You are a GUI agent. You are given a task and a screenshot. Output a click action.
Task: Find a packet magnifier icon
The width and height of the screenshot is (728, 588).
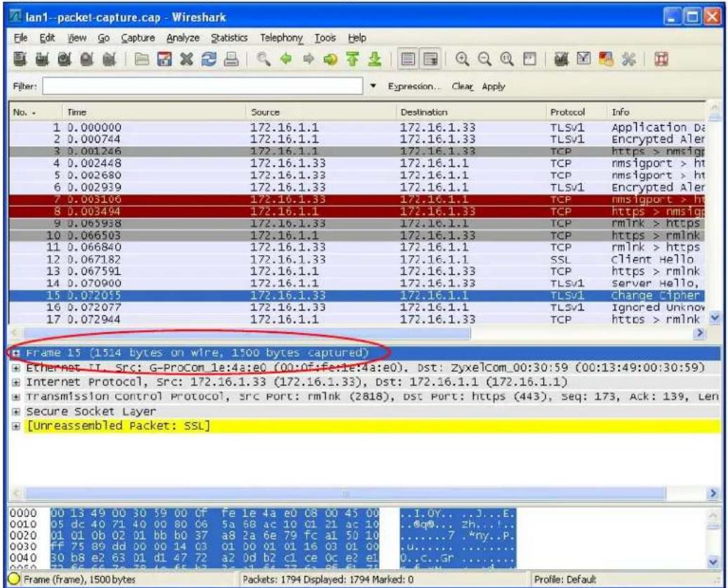264,59
